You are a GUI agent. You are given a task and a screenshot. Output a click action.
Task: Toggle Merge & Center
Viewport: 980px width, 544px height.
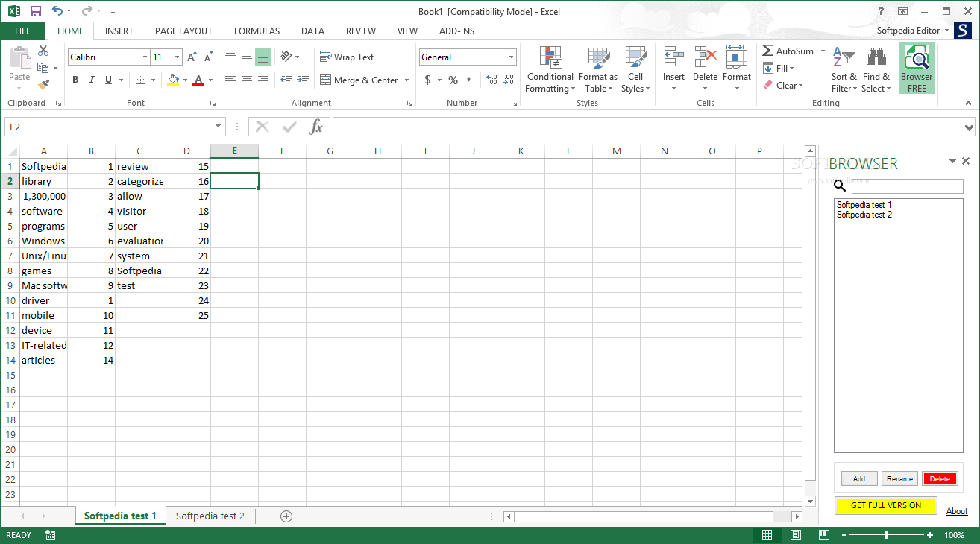(359, 80)
